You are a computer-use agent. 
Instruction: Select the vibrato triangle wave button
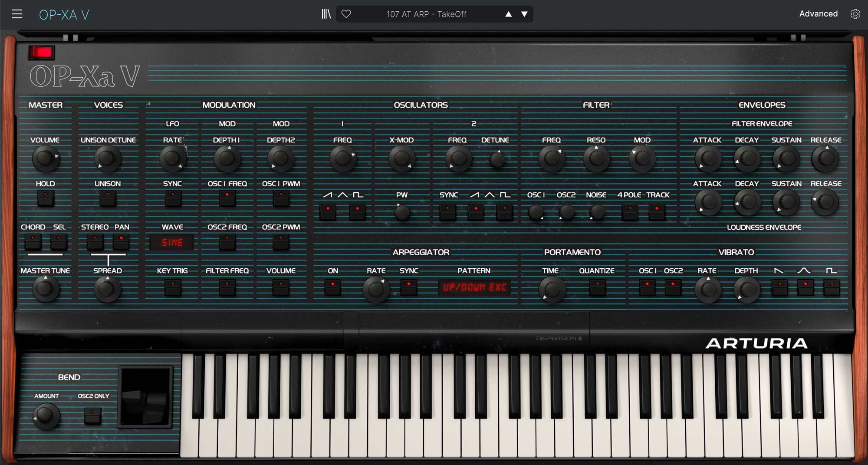805,287
